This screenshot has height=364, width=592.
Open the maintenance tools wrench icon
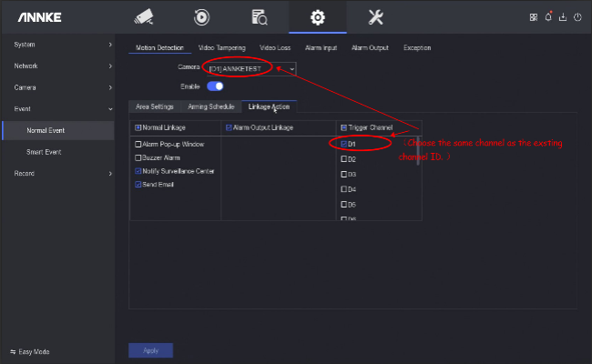tap(374, 16)
